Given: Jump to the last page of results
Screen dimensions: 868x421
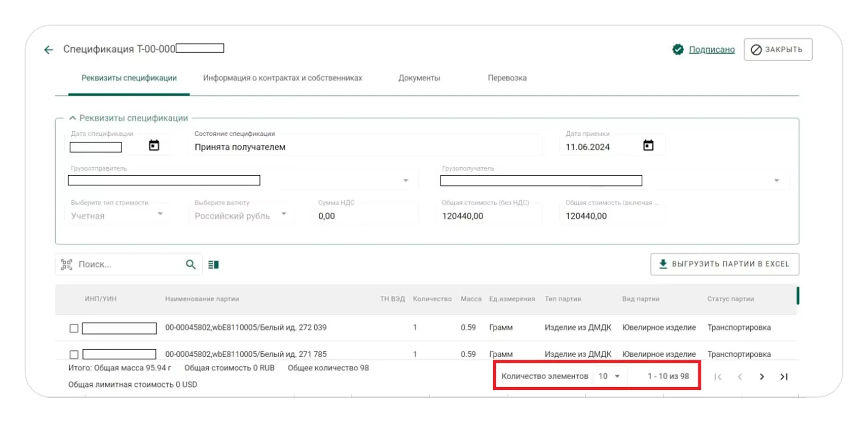Looking at the screenshot, I should [x=784, y=377].
